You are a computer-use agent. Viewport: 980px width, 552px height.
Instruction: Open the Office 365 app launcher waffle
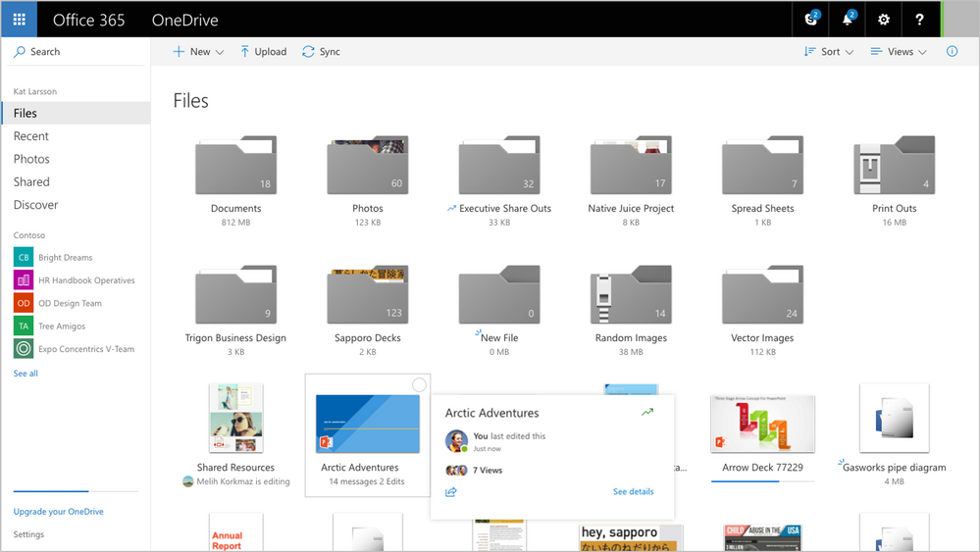pos(19,20)
